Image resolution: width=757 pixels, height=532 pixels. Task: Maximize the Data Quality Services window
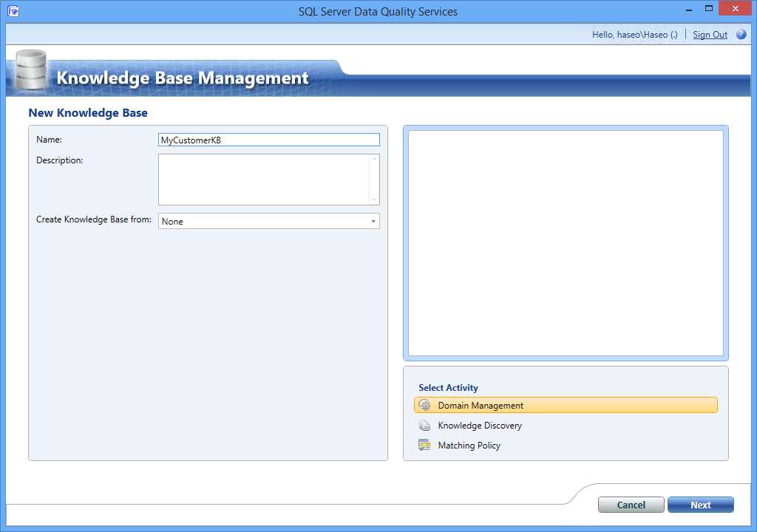click(x=709, y=9)
